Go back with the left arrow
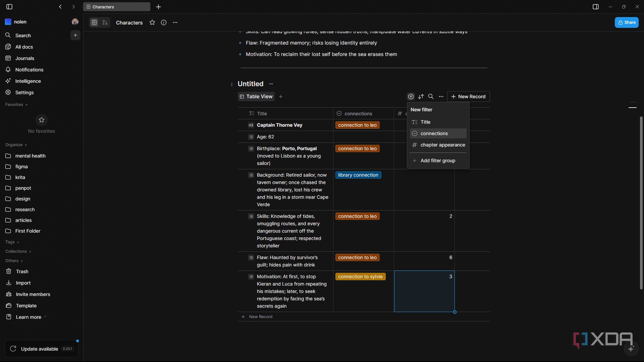The width and height of the screenshot is (644, 362). [x=60, y=7]
